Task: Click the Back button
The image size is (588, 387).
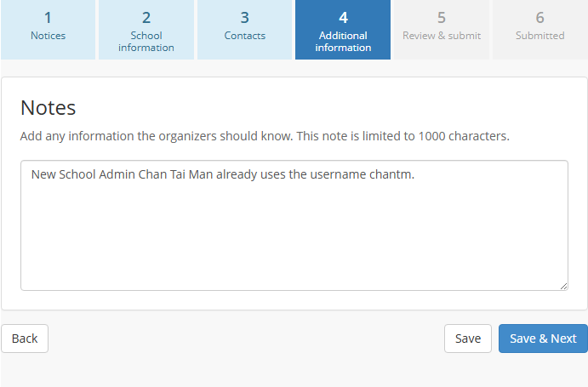Action: (x=25, y=339)
